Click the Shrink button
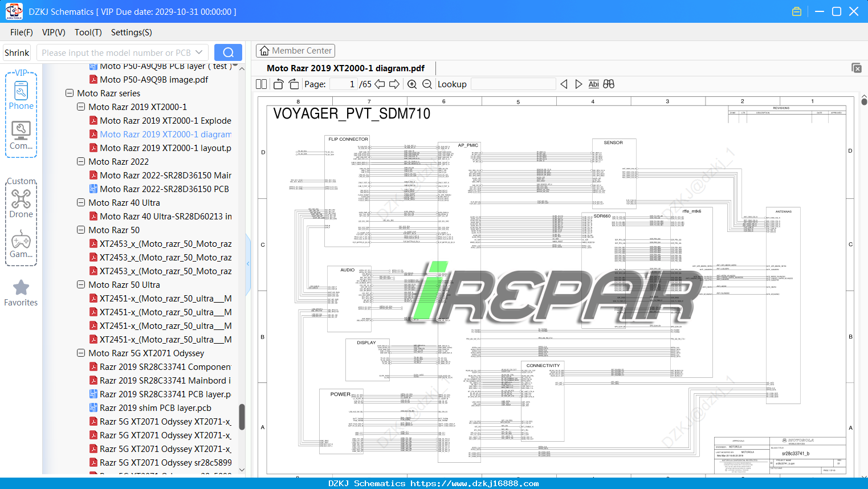The height and width of the screenshot is (489, 868). (17, 52)
